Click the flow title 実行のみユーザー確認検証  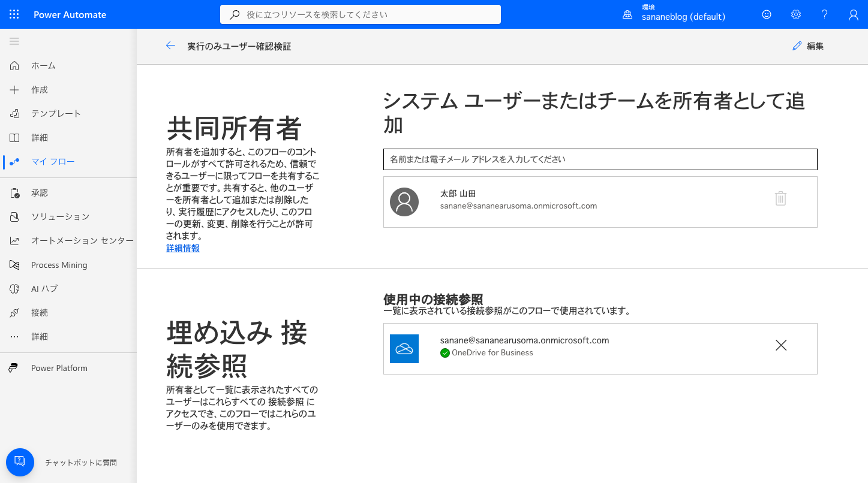coord(239,46)
